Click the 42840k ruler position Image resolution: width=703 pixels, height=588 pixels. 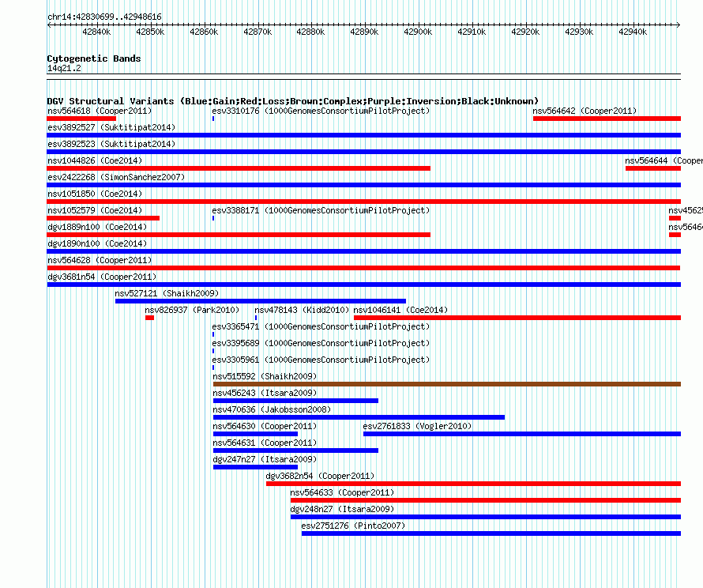(x=96, y=32)
